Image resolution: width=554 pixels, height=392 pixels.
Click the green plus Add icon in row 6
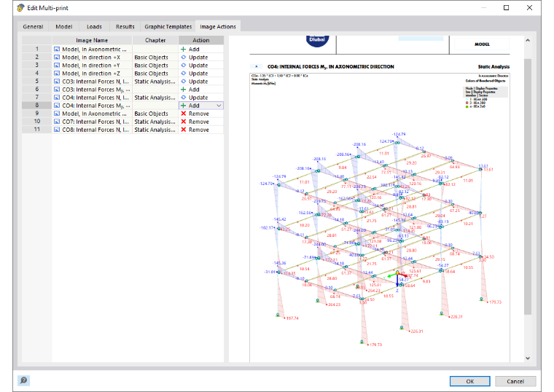[x=184, y=90]
